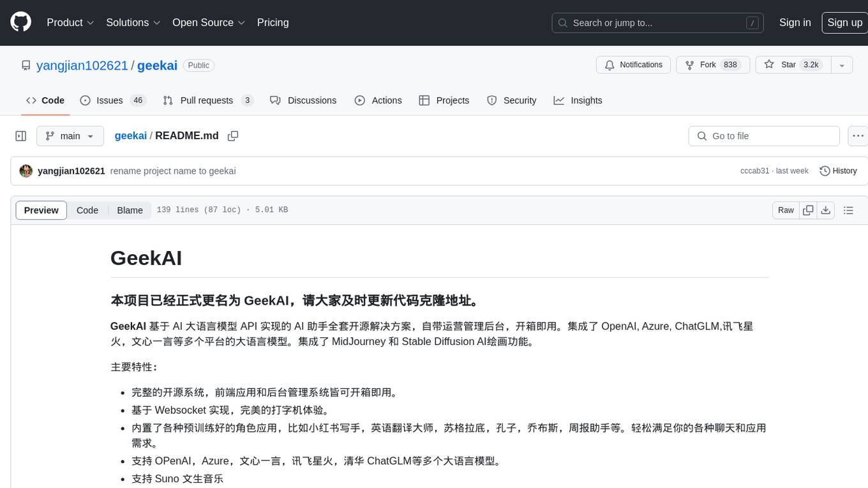Click the Sign up button
This screenshot has height=488, width=868.
[844, 22]
